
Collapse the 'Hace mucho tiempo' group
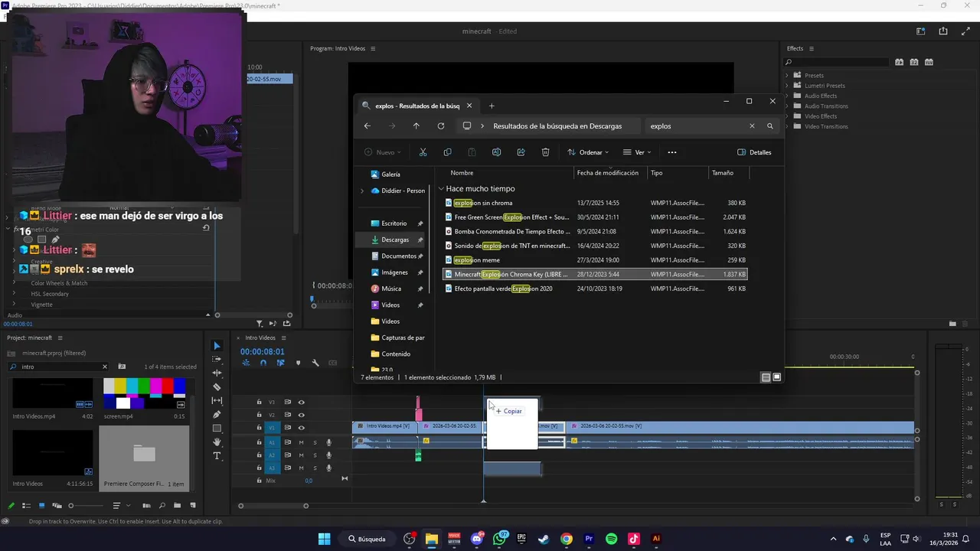(441, 189)
